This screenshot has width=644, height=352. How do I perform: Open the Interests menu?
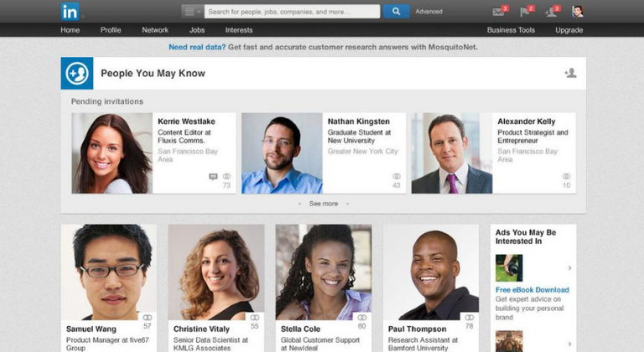click(x=239, y=30)
